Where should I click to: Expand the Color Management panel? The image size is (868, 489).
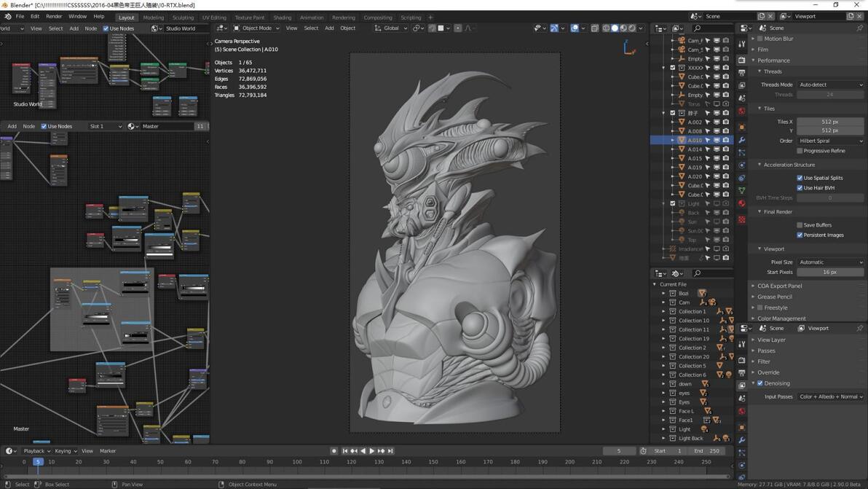coord(781,318)
